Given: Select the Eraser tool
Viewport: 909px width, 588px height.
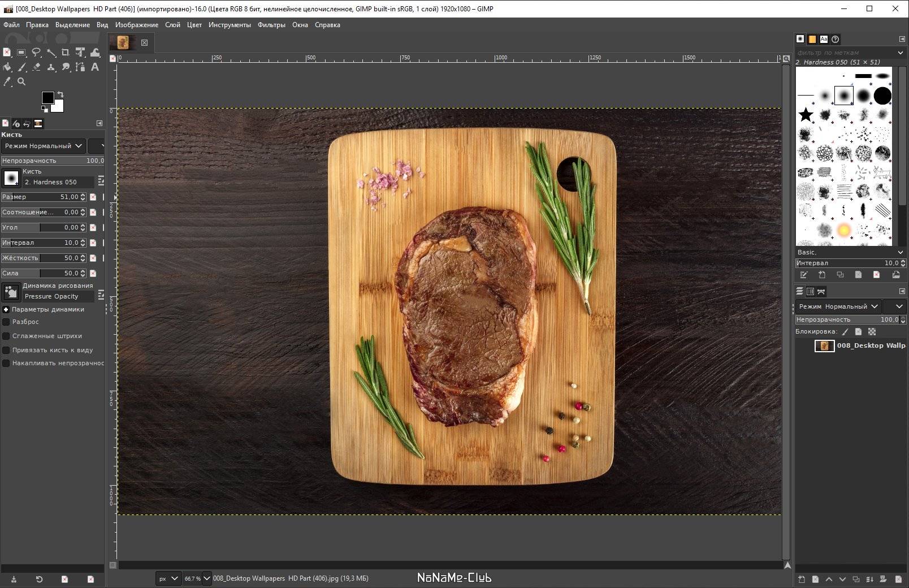Looking at the screenshot, I should (x=36, y=67).
